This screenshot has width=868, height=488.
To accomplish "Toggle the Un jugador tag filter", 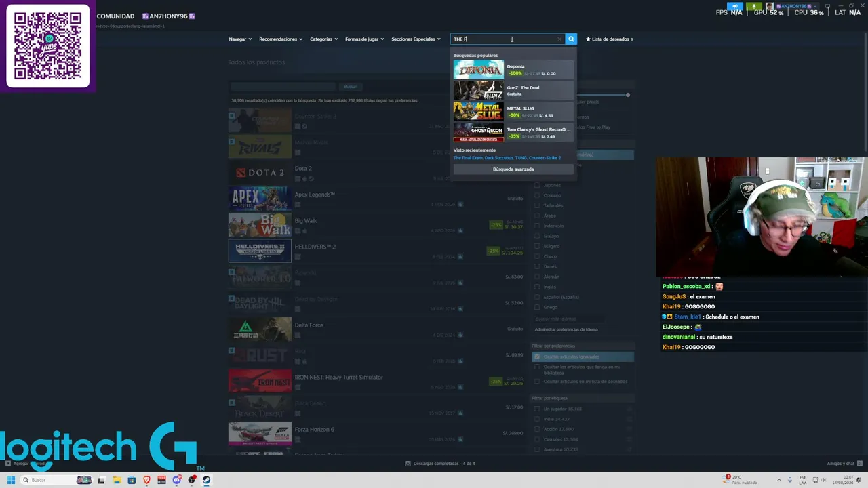I will [x=537, y=409].
